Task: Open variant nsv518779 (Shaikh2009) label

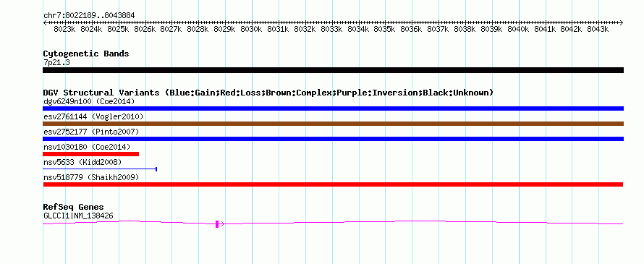Action: click(x=91, y=177)
